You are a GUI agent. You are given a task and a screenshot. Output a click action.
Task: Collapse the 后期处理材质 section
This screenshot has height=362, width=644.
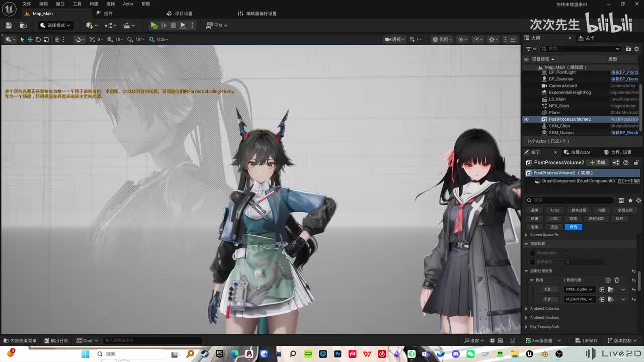click(x=526, y=271)
